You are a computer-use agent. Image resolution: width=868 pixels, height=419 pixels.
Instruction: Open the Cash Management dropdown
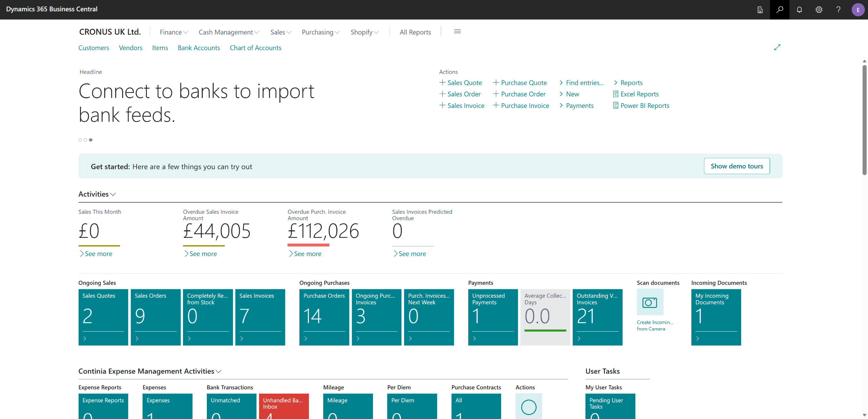point(229,32)
